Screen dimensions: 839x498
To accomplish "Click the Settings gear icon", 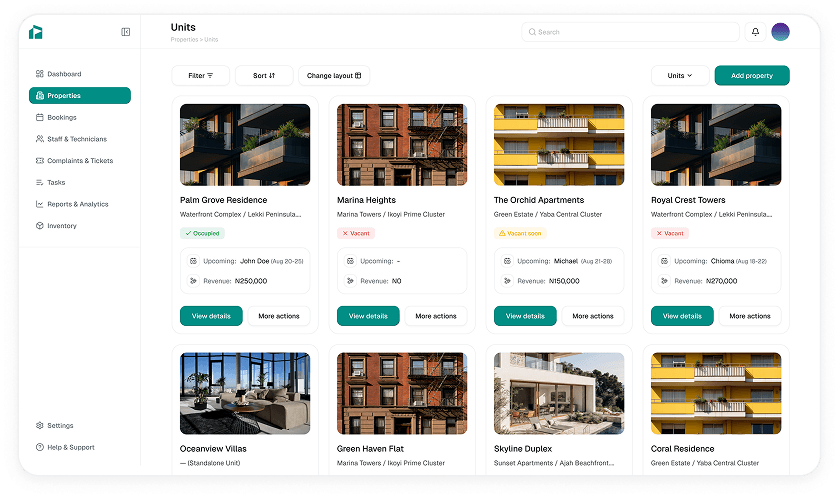I will point(40,426).
